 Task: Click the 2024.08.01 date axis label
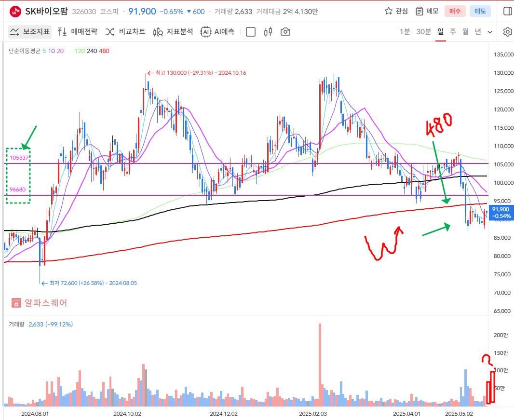coord(35,414)
